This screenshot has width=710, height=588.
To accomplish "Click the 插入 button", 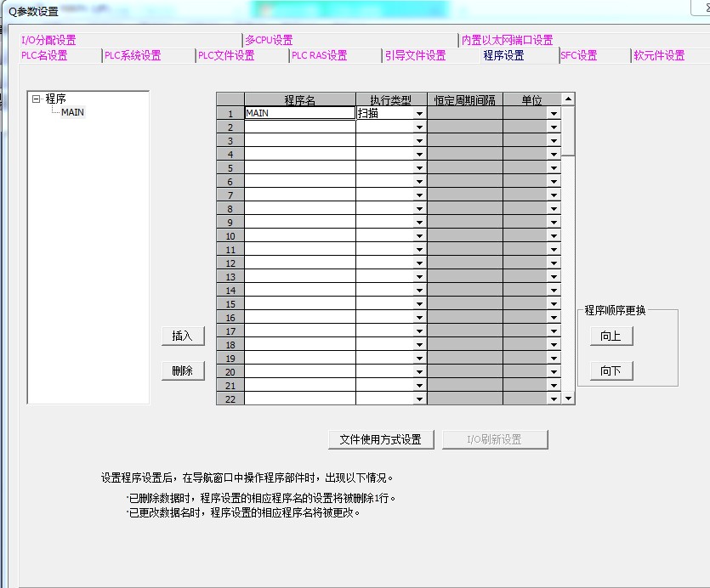I will pyautogui.click(x=183, y=336).
